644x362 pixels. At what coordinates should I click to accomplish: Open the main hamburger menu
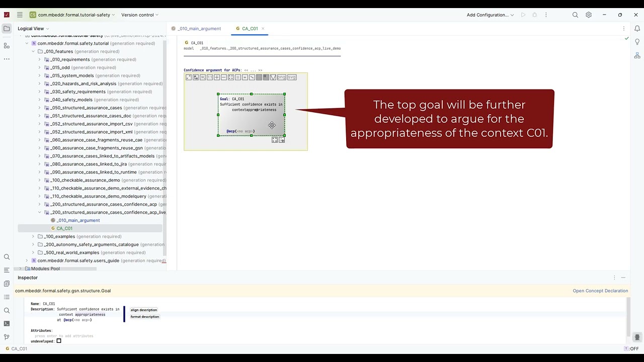coord(20,15)
